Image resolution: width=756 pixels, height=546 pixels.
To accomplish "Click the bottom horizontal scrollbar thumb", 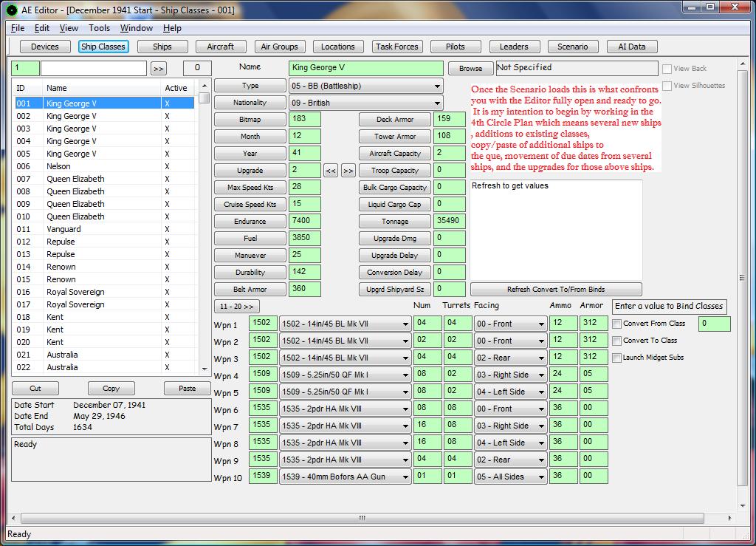I will 362,518.
